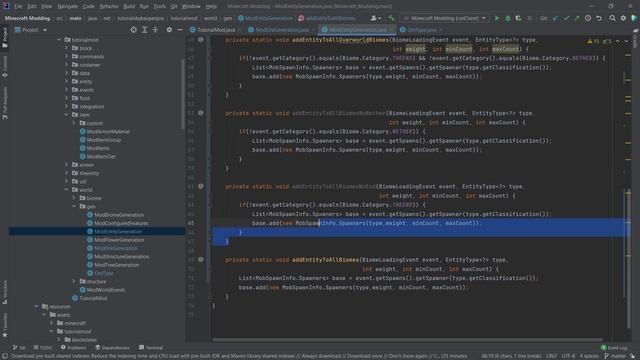Build project with the hammer icon

pos(391,18)
